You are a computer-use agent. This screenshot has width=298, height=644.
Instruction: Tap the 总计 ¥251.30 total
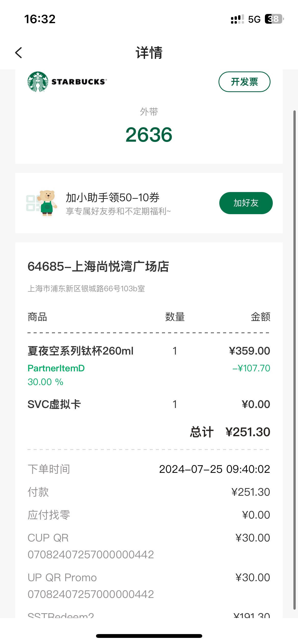point(230,432)
